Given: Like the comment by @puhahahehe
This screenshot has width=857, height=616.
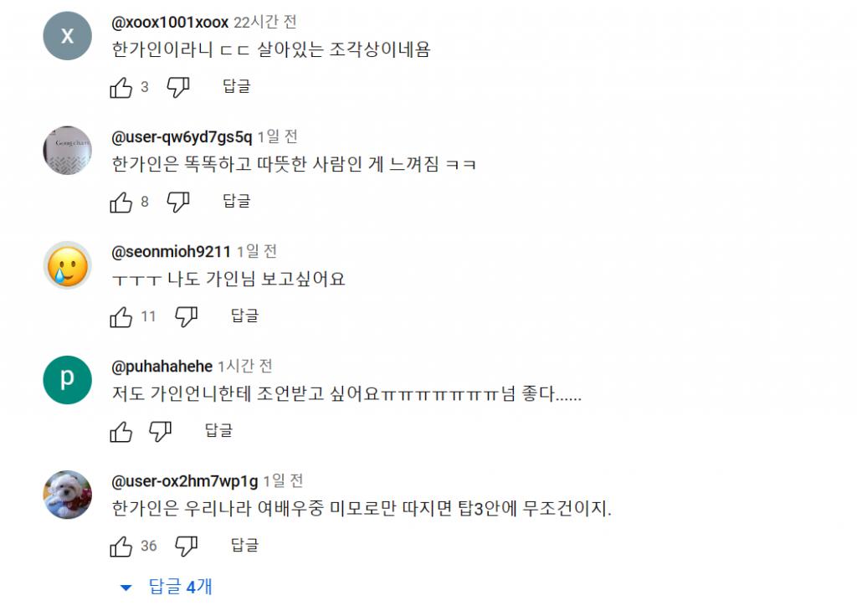Looking at the screenshot, I should [x=121, y=431].
